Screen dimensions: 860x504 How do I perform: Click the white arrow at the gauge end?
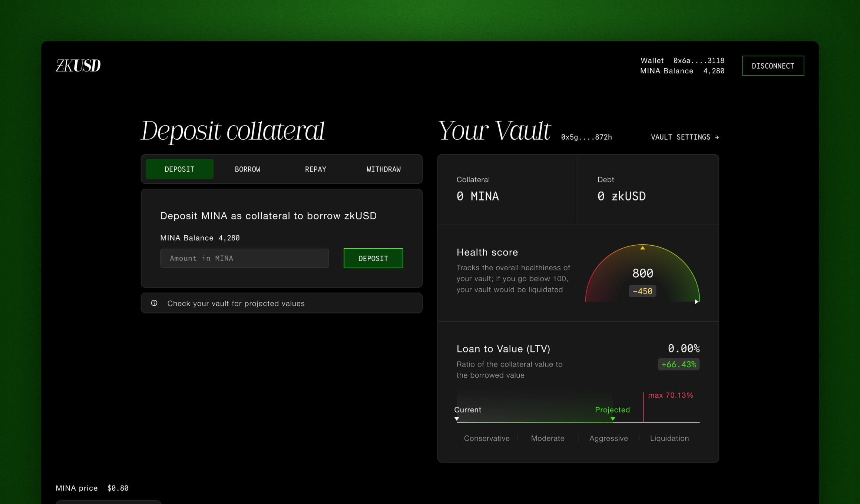(697, 302)
